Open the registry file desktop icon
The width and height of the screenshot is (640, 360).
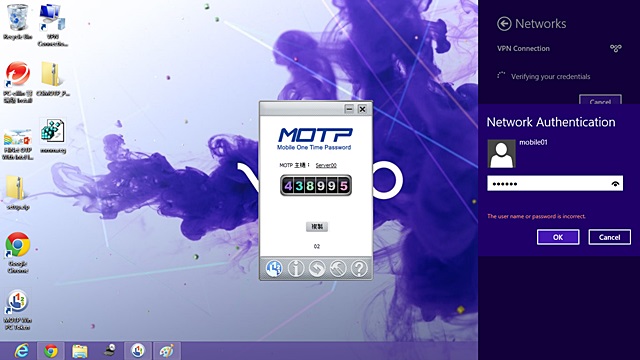click(x=53, y=136)
